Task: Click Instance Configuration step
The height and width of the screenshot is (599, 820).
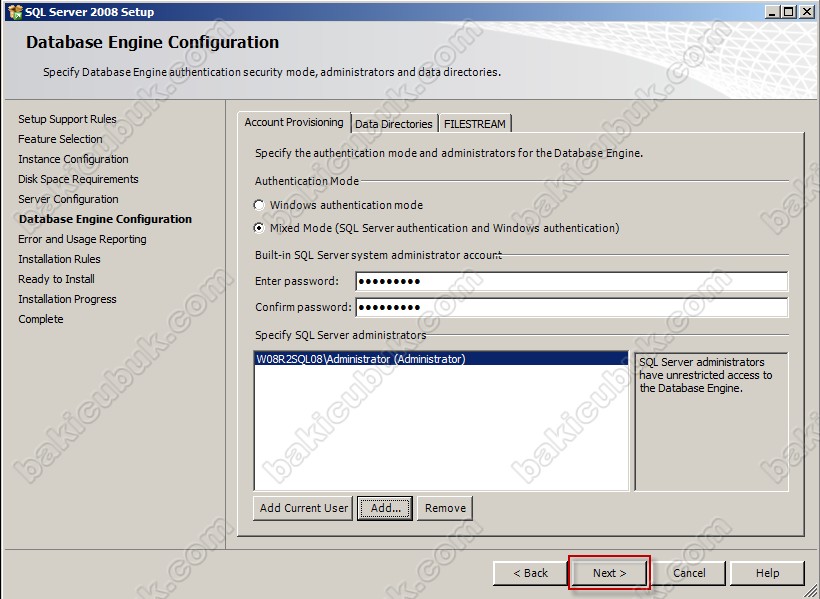Action: (73, 159)
